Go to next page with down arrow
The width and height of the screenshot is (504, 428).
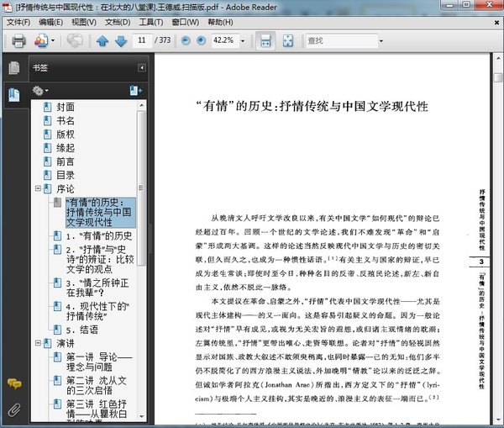pos(121,40)
